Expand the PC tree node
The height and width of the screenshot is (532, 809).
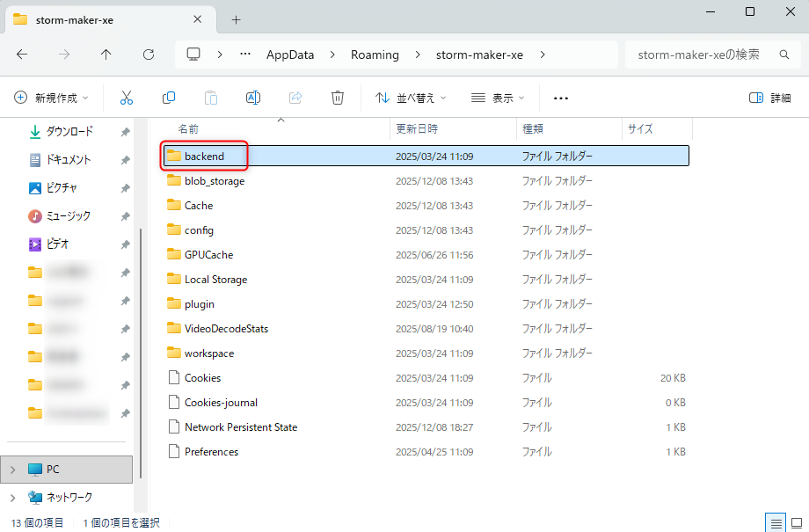pos(12,470)
